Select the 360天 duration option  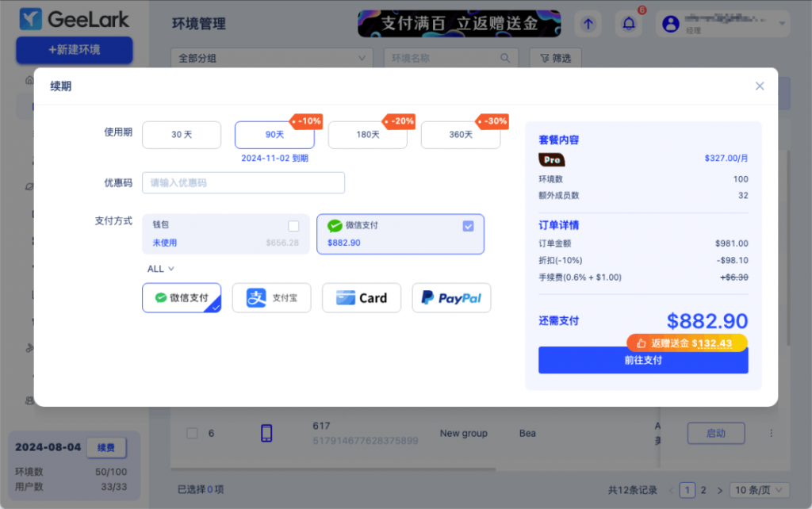point(461,135)
